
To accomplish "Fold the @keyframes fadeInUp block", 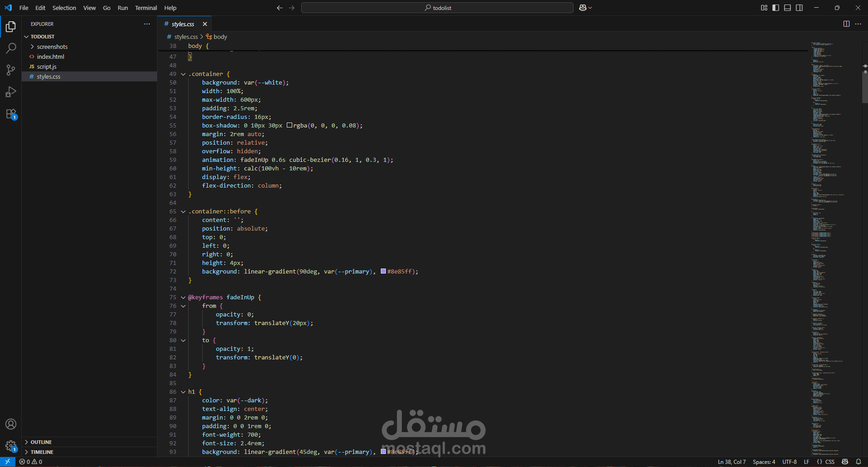I will [x=183, y=297].
